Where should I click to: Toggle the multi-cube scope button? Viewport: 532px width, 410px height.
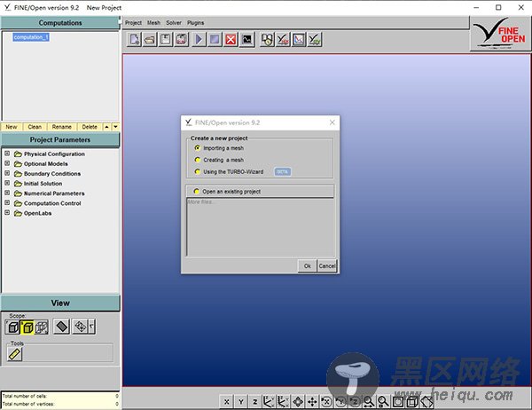pos(42,327)
